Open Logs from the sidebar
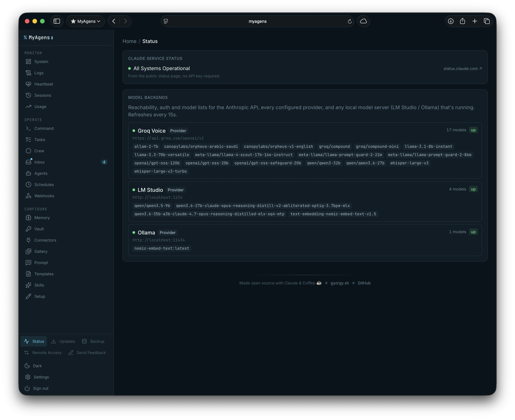This screenshot has width=515, height=420. tap(34, 73)
